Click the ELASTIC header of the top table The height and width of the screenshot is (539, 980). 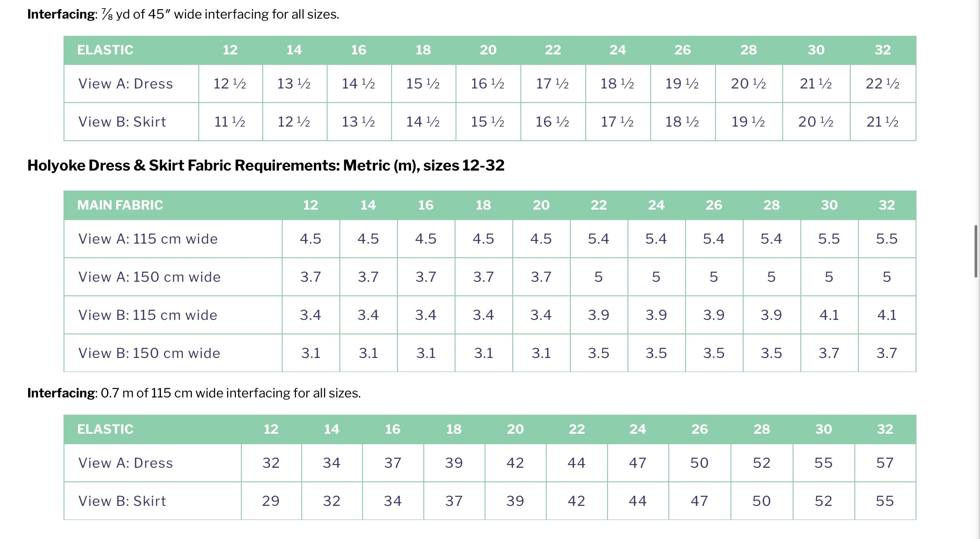pos(105,50)
